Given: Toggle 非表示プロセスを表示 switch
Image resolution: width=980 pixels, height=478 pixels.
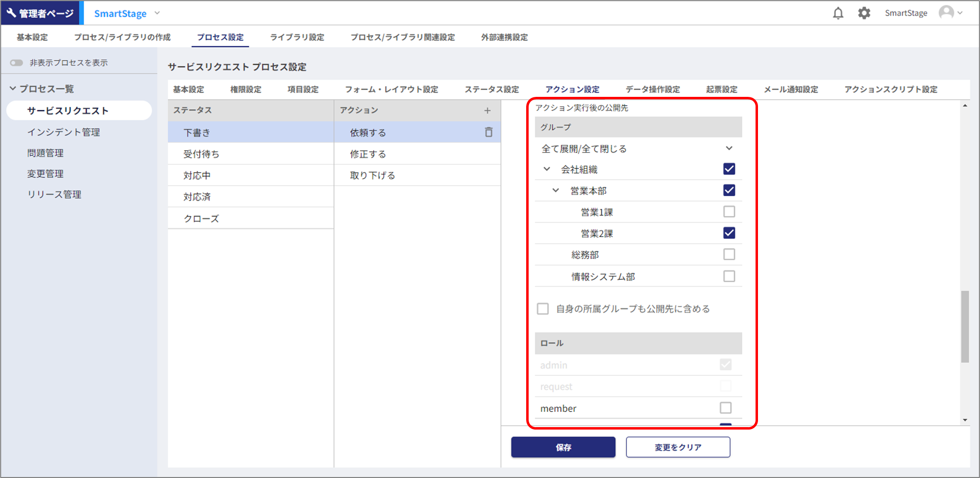Looking at the screenshot, I should tap(17, 63).
